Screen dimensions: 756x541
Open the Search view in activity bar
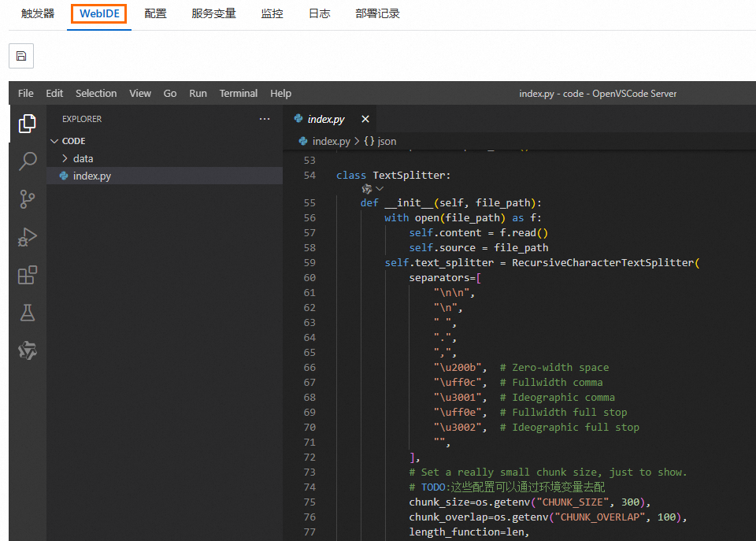[28, 161]
